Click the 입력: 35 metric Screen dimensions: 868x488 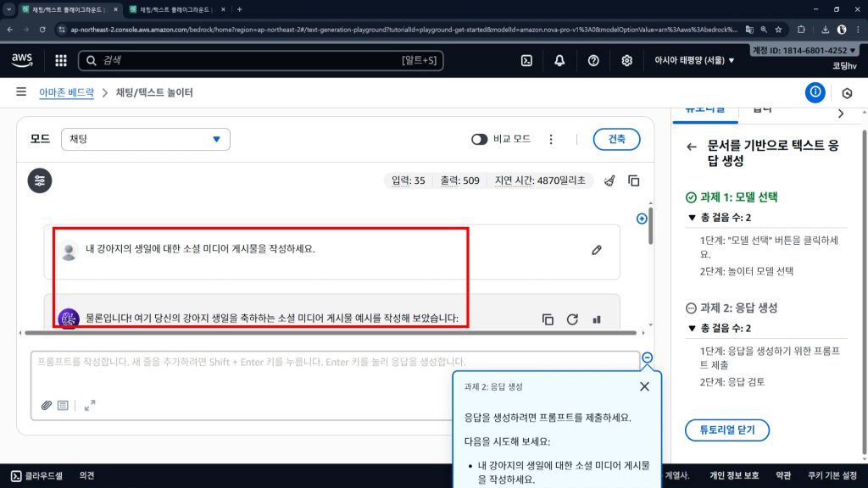(408, 180)
